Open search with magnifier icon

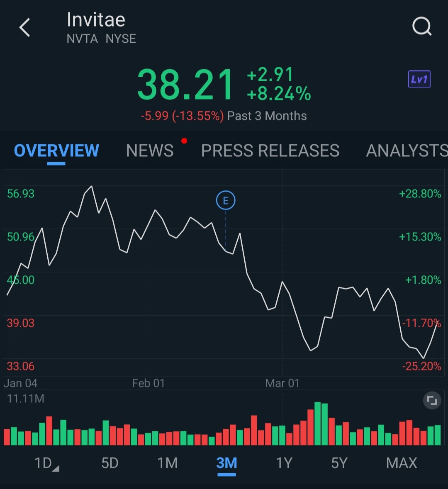tap(422, 26)
